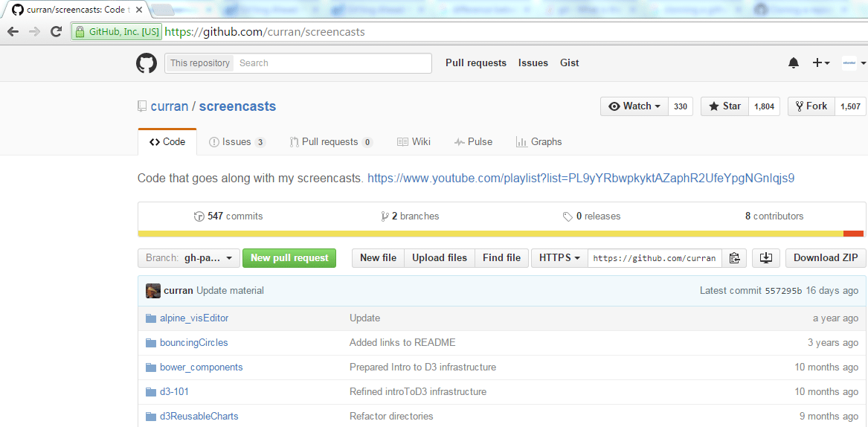This screenshot has height=427, width=868.
Task: Click the repository search field
Action: [x=332, y=63]
